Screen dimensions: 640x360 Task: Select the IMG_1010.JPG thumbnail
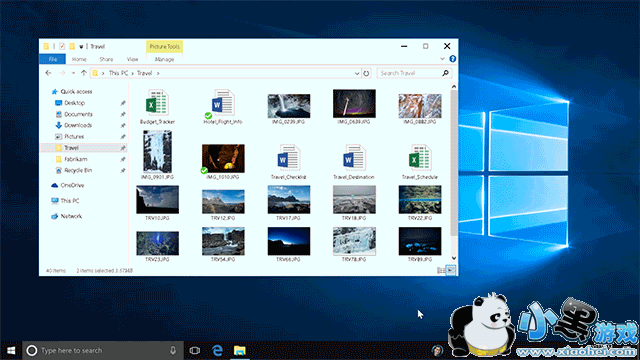tap(223, 158)
